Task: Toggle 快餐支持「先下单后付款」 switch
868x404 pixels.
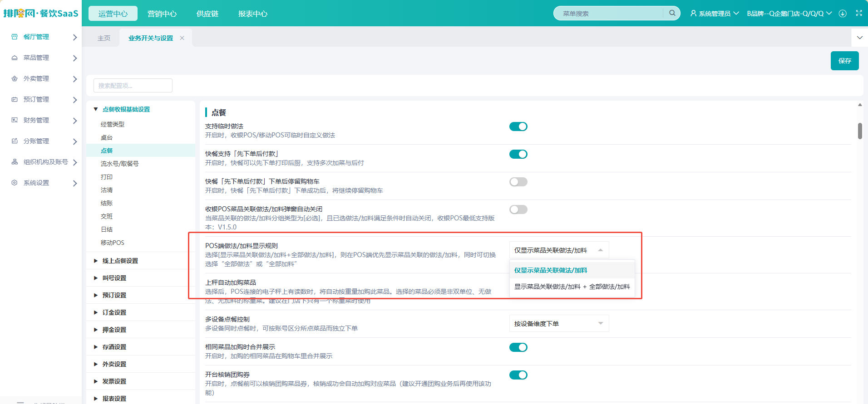Action: click(x=518, y=154)
